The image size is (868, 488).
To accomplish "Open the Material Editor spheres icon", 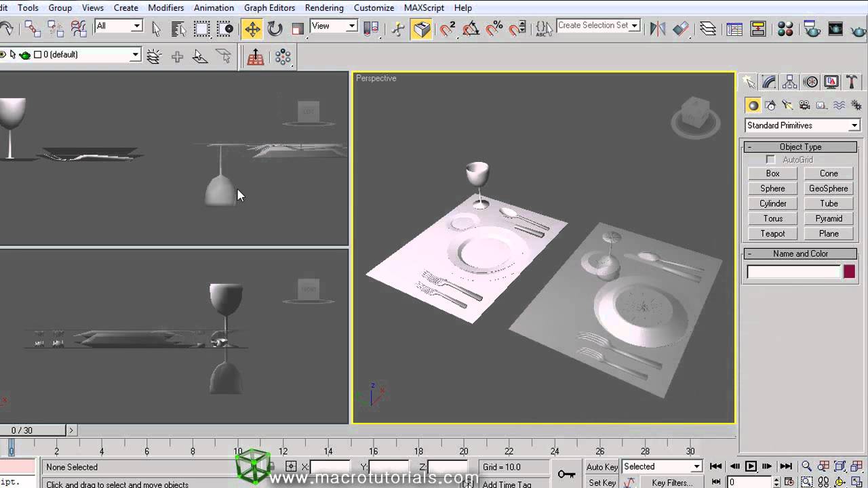I will click(785, 28).
